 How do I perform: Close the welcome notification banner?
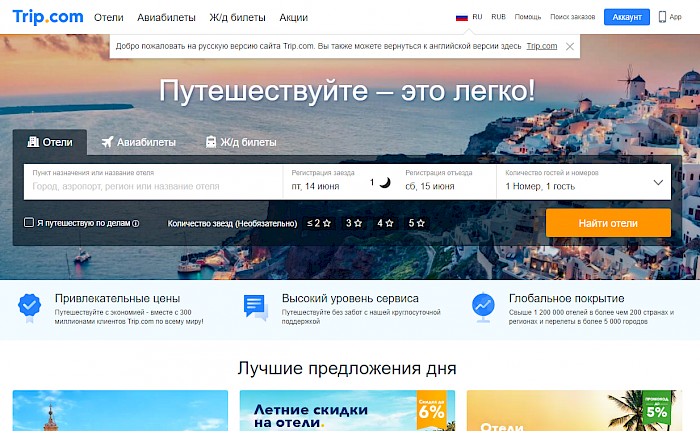point(570,46)
